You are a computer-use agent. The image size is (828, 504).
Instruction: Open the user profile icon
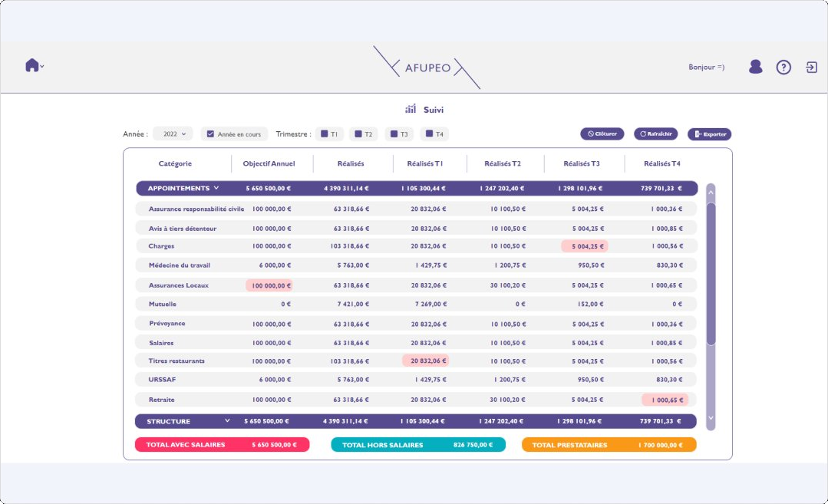[x=756, y=67]
